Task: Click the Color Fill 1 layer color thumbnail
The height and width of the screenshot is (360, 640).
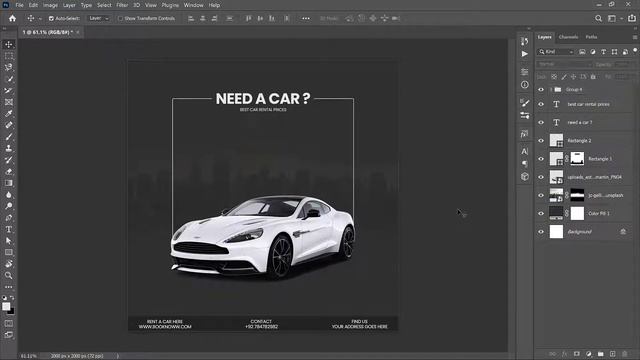Action: 556,213
